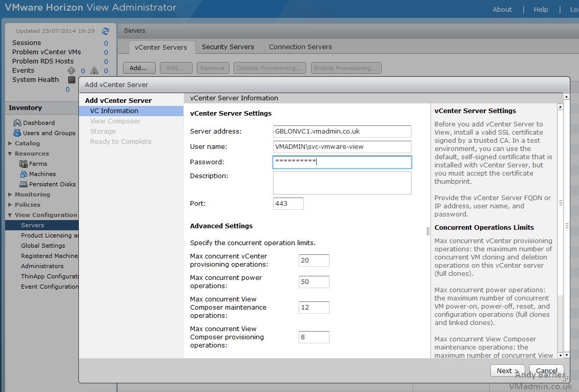This screenshot has height=392, width=579.
Task: Collapse the Resources tree node
Action: (x=10, y=154)
